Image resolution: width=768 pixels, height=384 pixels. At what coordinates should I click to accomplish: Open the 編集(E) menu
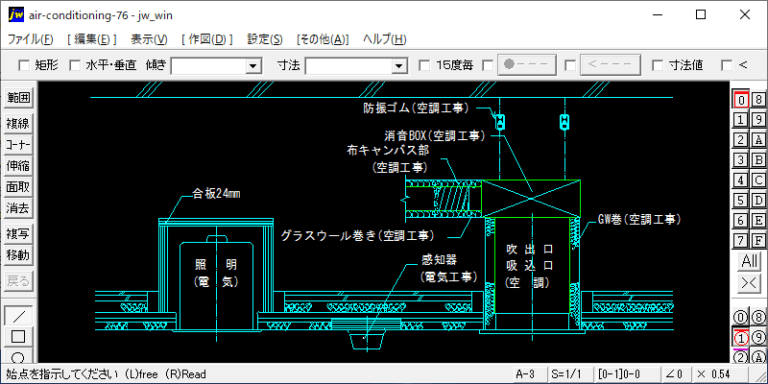tap(92, 39)
